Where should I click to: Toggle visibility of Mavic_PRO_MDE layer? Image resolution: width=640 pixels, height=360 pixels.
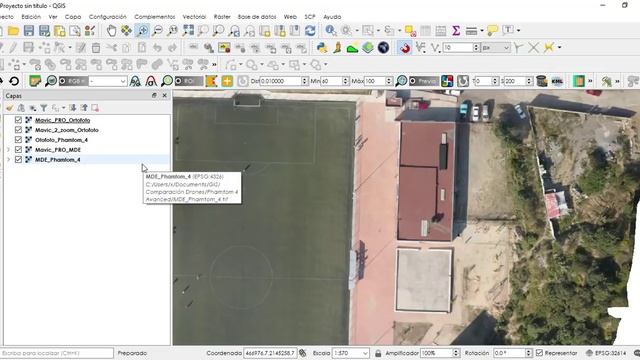(x=18, y=150)
